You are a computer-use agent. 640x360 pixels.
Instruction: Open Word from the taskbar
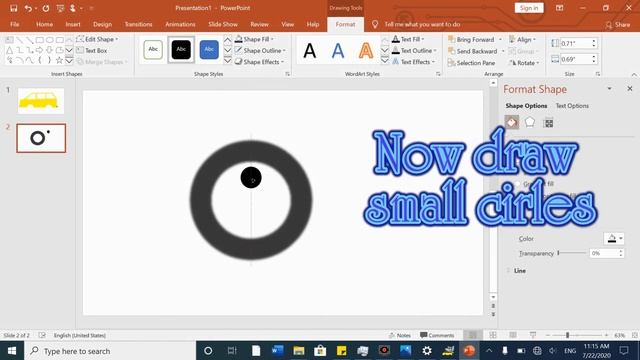coord(278,351)
